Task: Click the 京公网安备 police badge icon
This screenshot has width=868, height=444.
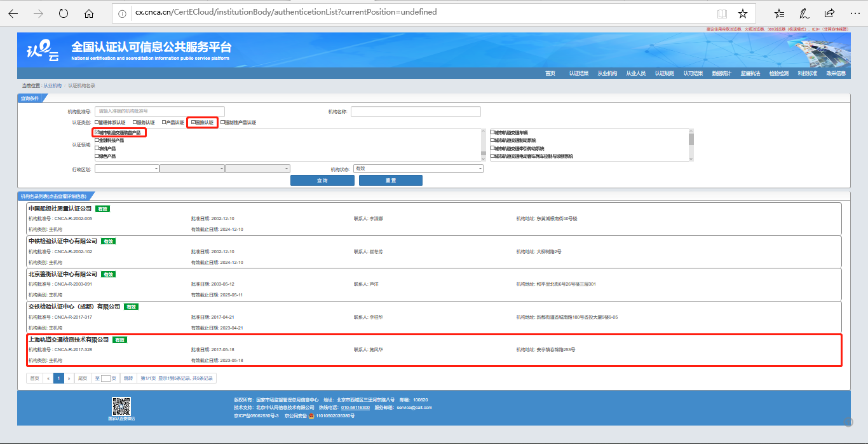Action: [x=311, y=416]
